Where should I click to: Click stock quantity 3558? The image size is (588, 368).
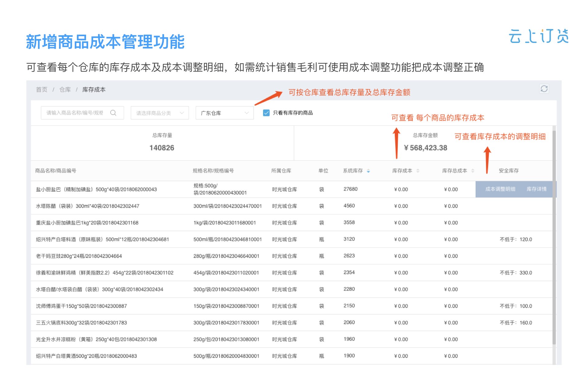[x=349, y=222]
